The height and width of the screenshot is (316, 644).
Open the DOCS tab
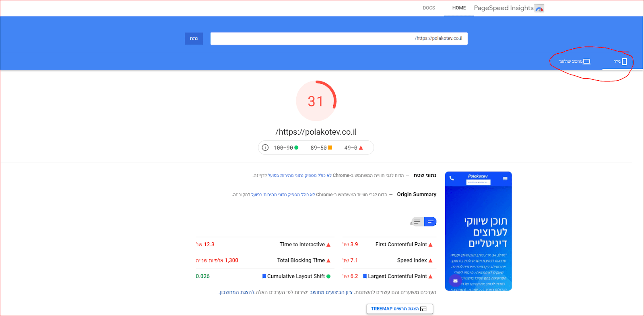click(429, 8)
